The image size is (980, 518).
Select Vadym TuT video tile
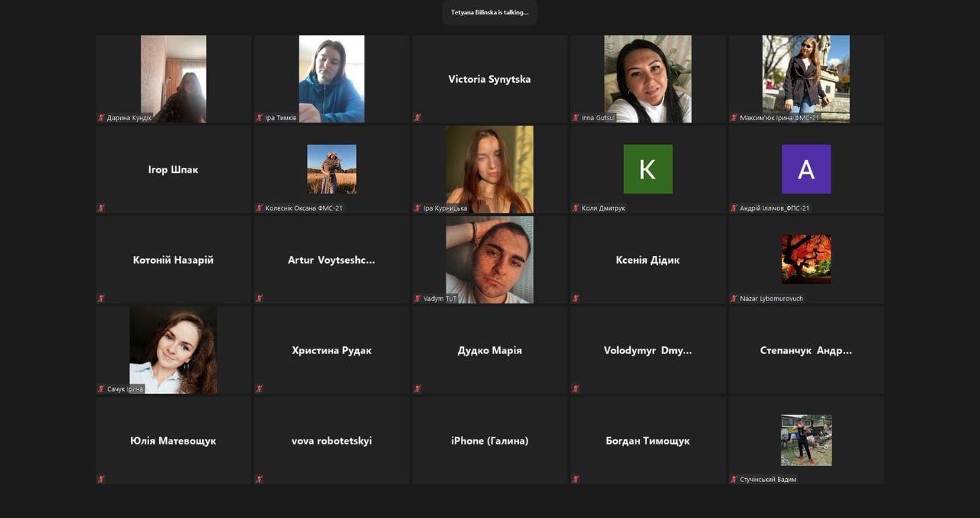pos(489,260)
